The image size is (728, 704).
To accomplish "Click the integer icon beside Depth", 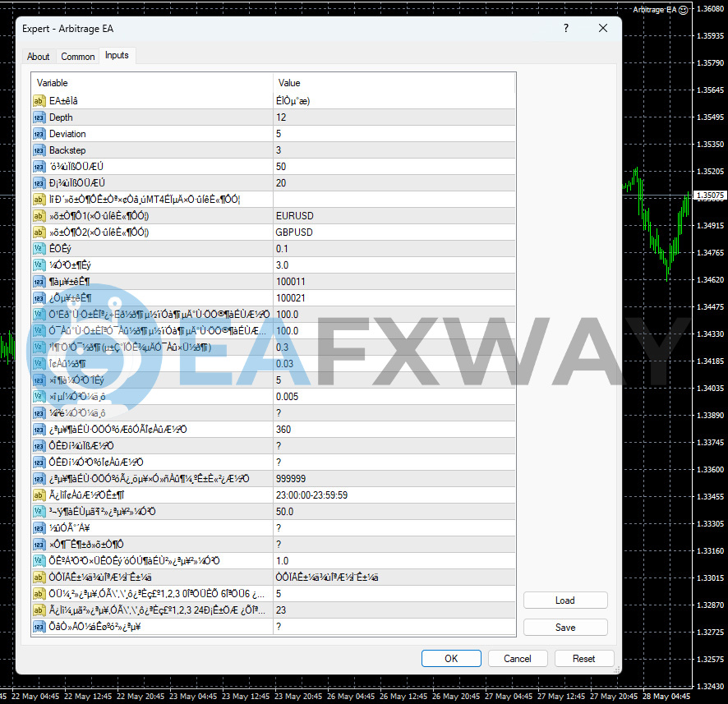I will (39, 117).
